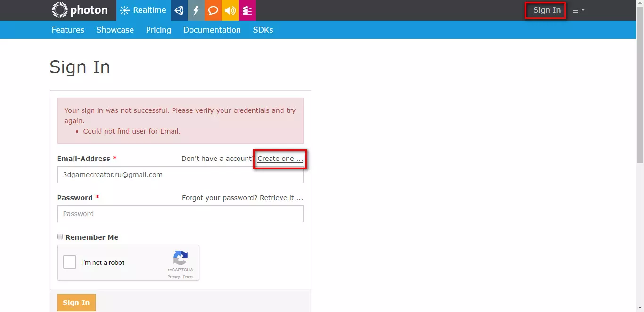Click the Retrieve it password link
This screenshot has width=644, height=312.
click(281, 198)
